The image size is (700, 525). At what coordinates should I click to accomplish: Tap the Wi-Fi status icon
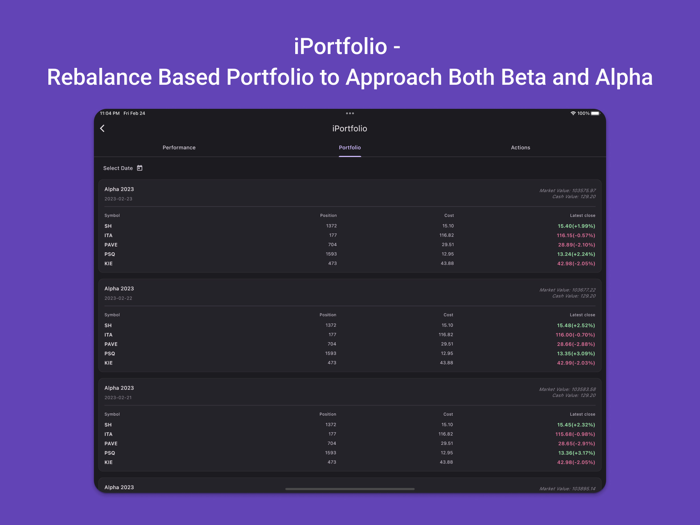(x=573, y=113)
